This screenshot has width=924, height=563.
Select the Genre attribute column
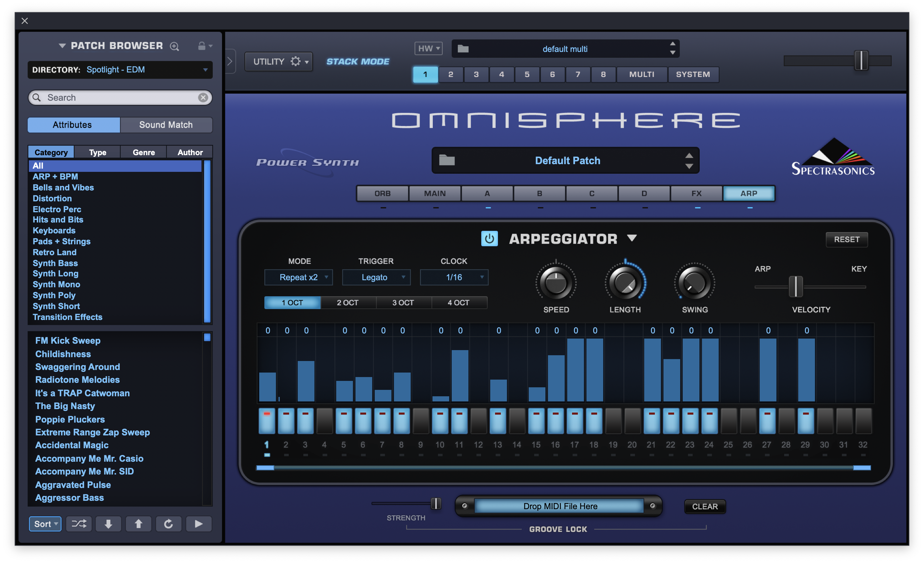[144, 152]
